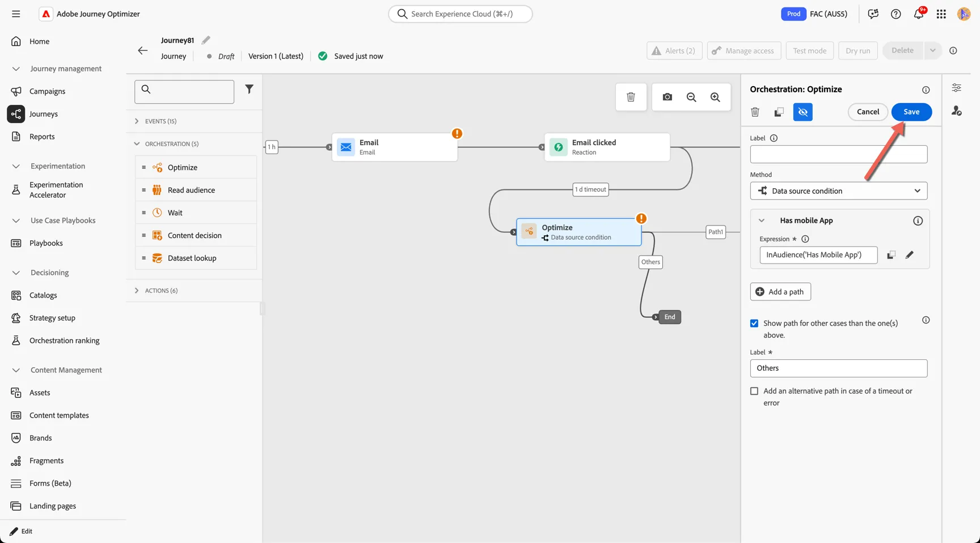Screen dimensions: 980x543
Task: Open the Method Data source condition dropdown
Action: point(839,191)
